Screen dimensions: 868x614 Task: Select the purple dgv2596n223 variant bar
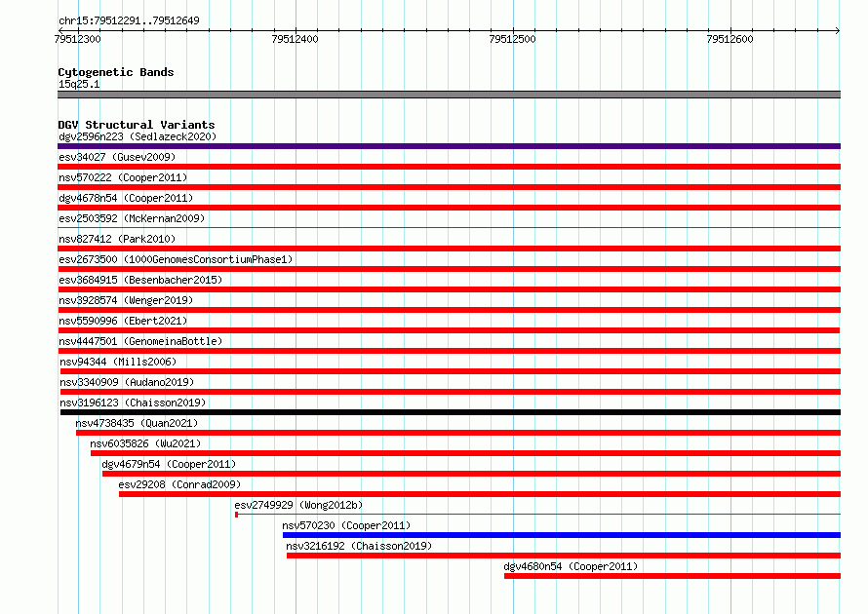point(449,146)
